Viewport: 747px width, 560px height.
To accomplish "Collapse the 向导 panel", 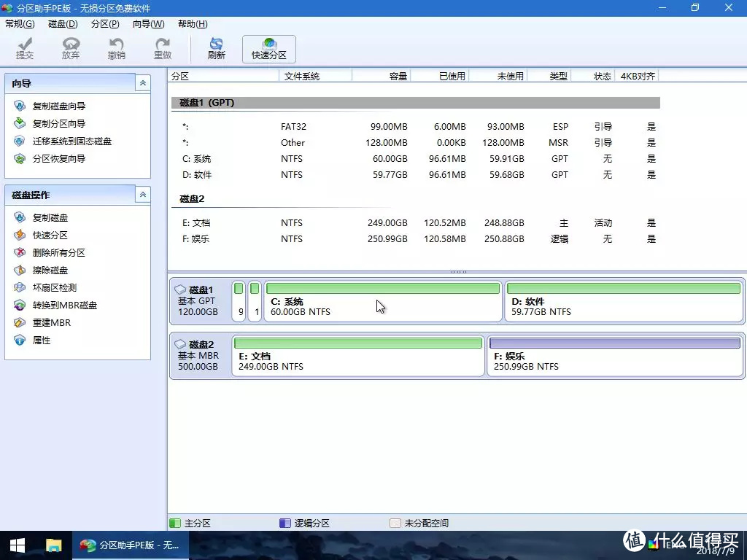I will tap(142, 82).
